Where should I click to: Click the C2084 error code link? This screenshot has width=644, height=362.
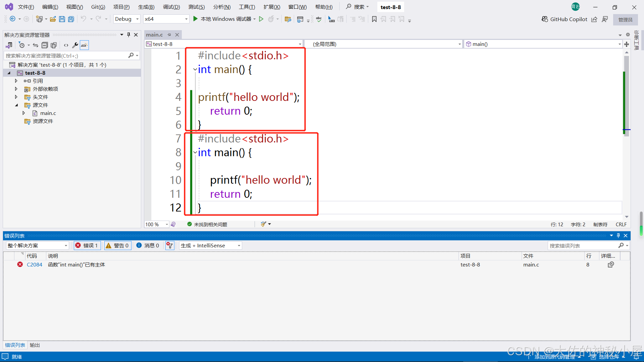pos(34,264)
